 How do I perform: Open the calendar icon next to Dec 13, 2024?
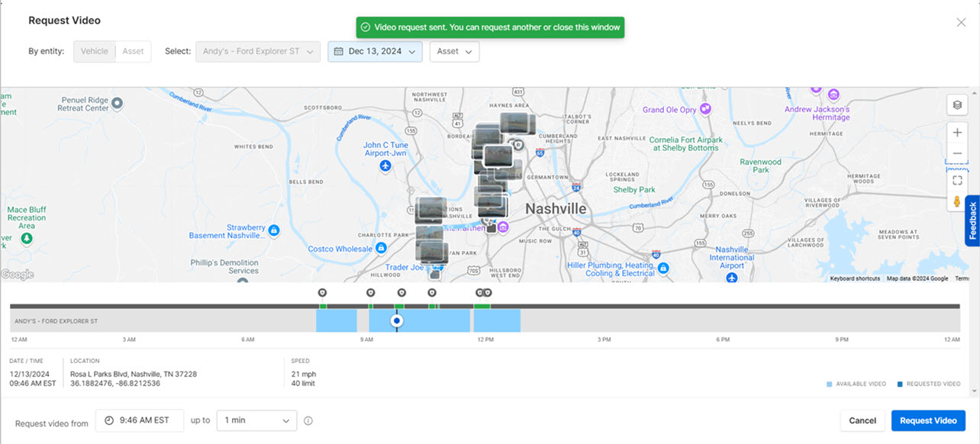point(337,51)
